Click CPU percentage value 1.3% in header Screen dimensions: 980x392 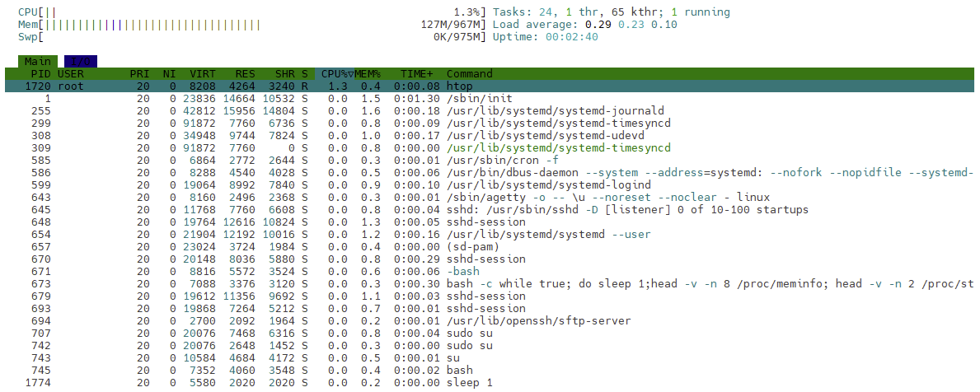[467, 12]
